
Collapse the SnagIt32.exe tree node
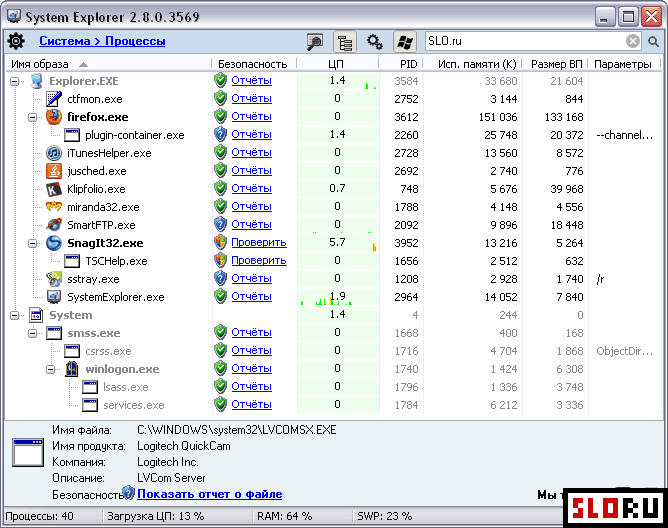pos(33,243)
